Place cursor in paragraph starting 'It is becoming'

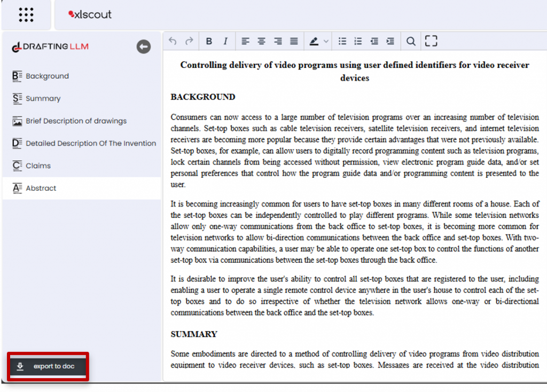pos(355,232)
